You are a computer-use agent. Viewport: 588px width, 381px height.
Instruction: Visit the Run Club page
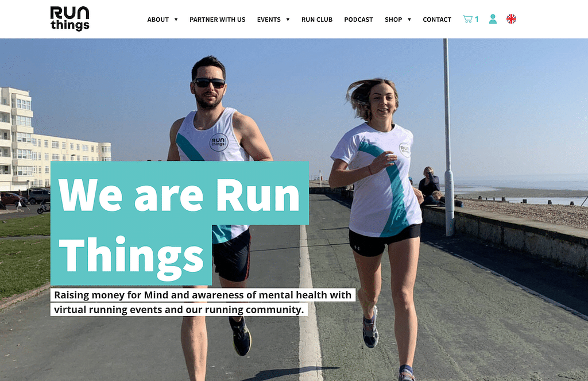click(x=317, y=20)
